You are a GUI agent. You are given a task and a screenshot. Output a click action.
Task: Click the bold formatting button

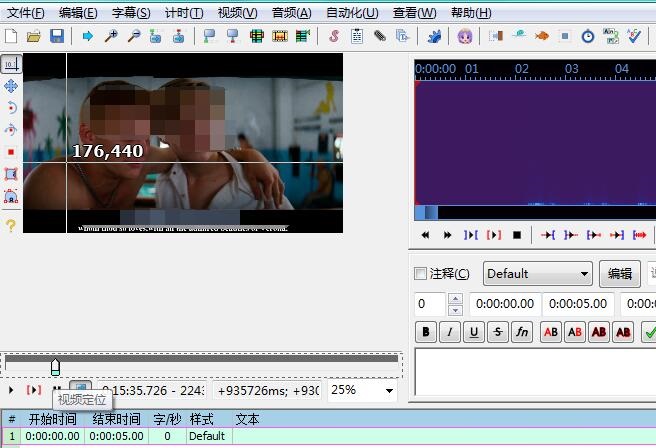click(426, 332)
